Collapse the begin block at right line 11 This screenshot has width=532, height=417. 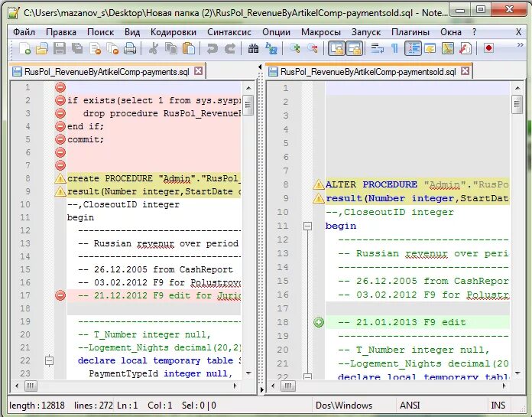coord(307,226)
